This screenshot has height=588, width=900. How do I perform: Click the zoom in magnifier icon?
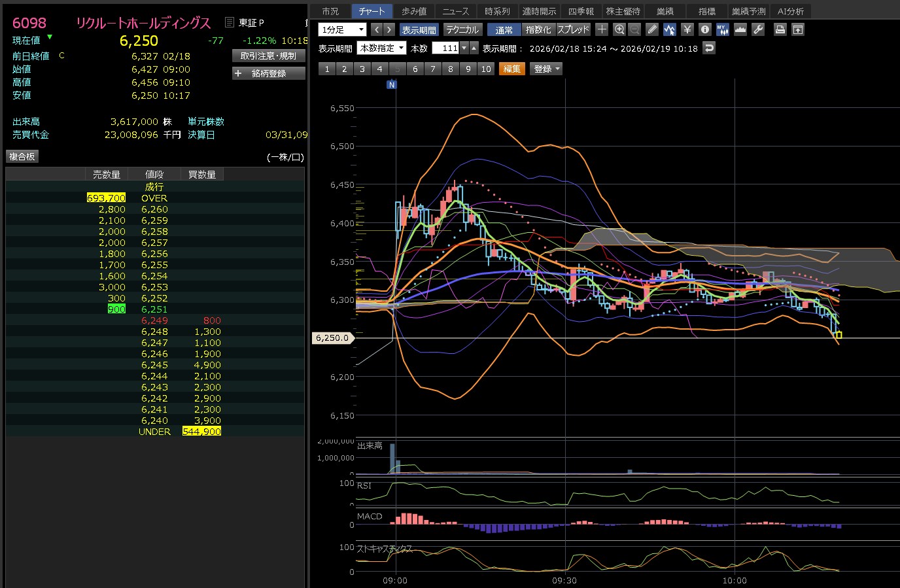[x=619, y=29]
